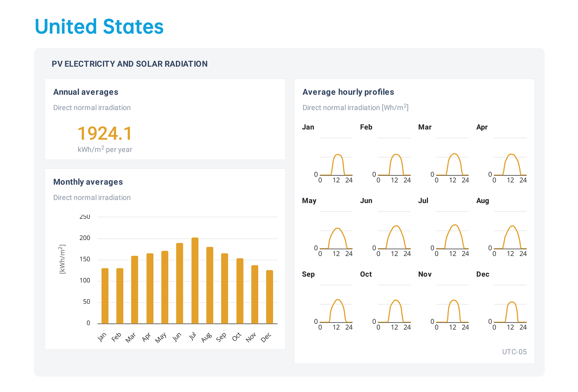The width and height of the screenshot is (578, 392).
Task: Click the July bar in monthly chart
Action: 195,281
